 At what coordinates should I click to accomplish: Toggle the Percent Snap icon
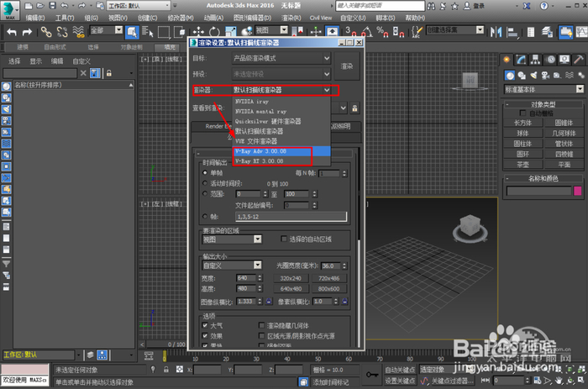[x=382, y=32]
